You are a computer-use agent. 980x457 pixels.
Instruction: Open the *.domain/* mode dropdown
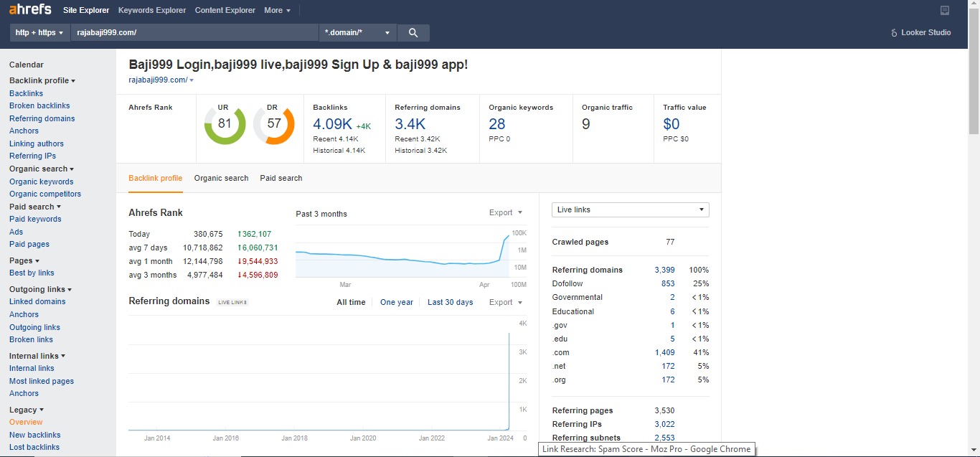click(357, 33)
